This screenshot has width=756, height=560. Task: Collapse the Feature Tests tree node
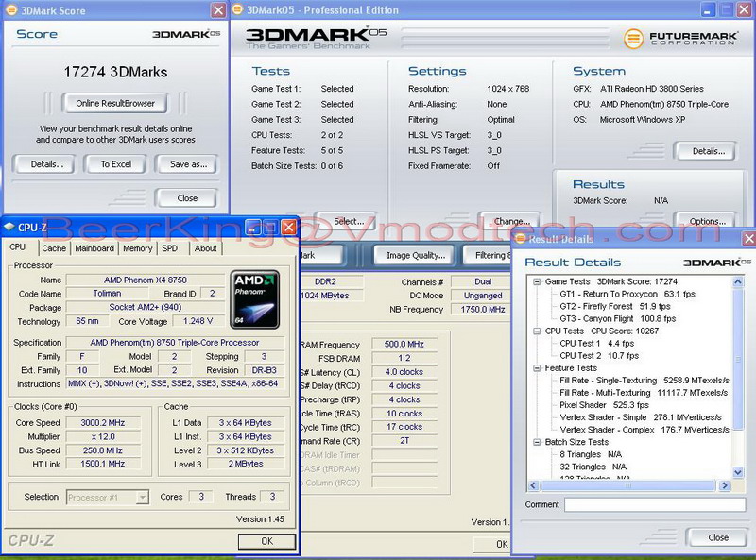click(x=537, y=368)
